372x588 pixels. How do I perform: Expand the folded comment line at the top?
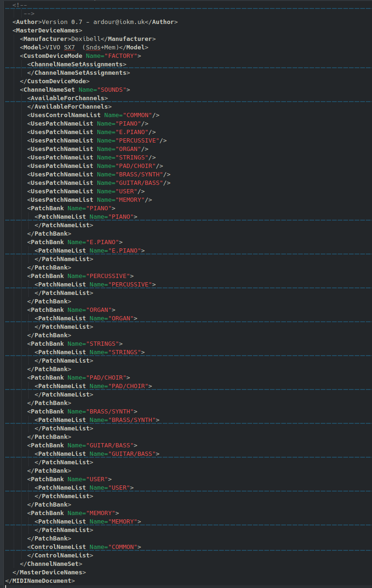(x=20, y=5)
